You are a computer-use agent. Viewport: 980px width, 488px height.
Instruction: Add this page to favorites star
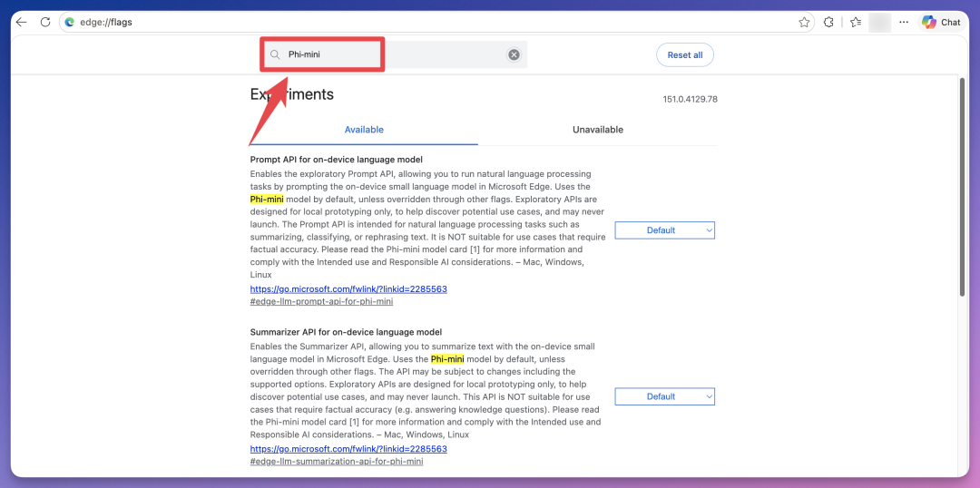coord(804,22)
